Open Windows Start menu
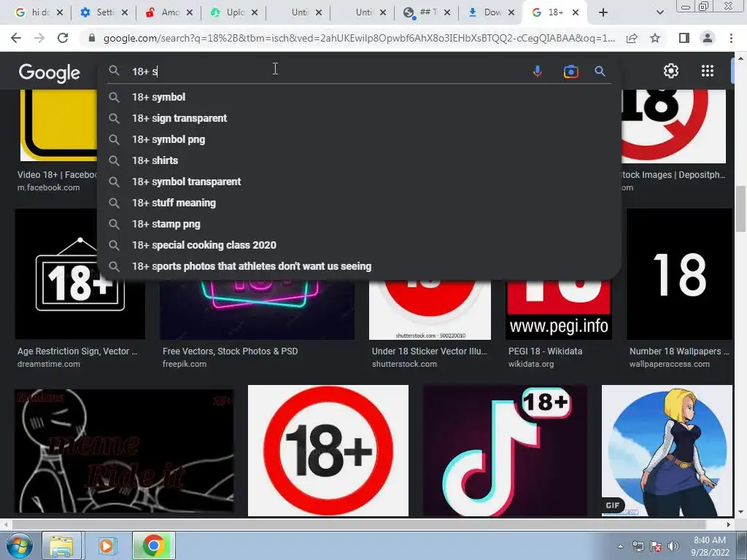Screen dimensions: 747x560 tap(18, 545)
